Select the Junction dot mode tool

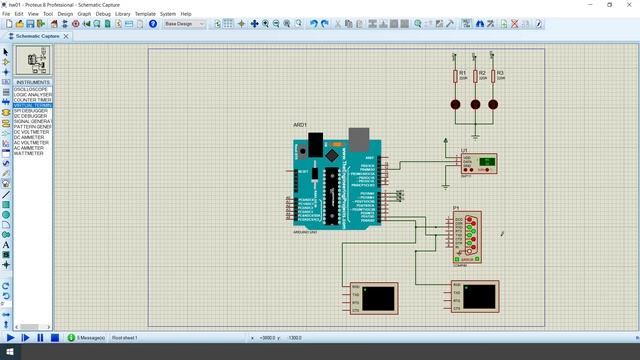point(6,72)
